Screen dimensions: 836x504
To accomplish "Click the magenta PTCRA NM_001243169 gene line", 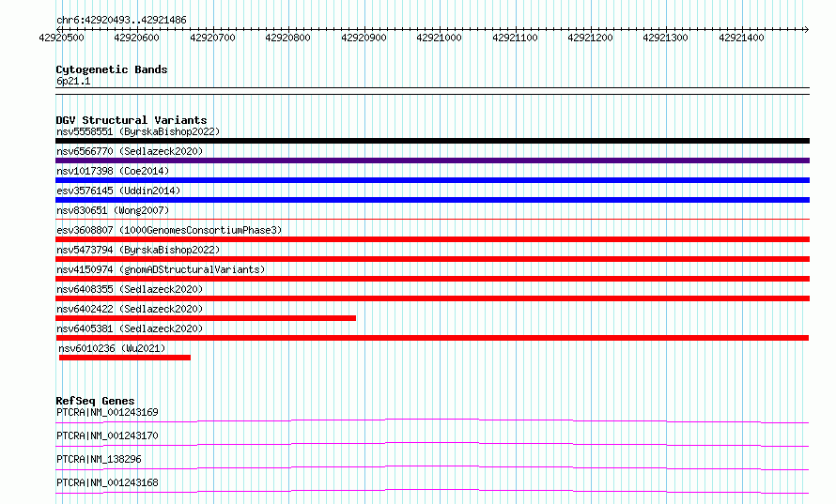I will click(x=432, y=420).
